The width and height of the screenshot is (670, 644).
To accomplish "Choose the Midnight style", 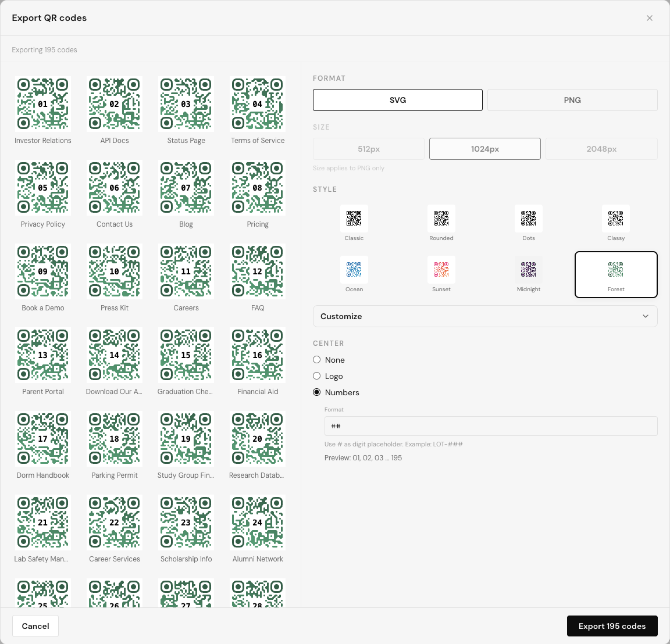I will point(529,274).
